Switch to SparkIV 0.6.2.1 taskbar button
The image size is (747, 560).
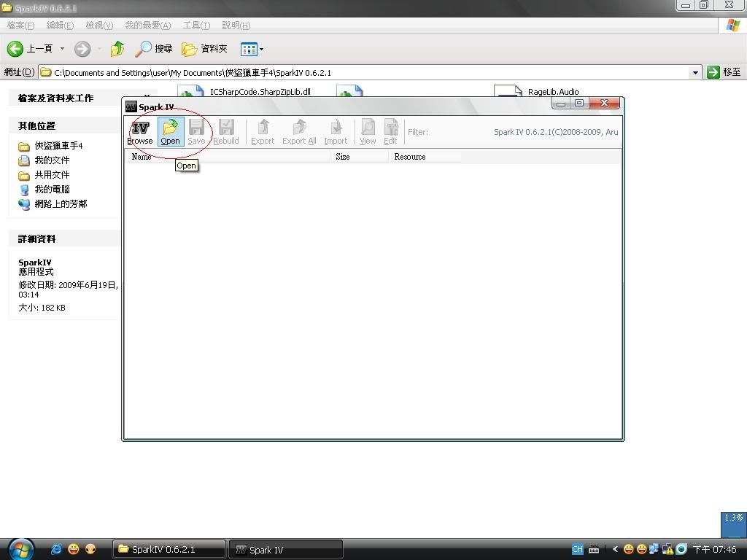pyautogui.click(x=169, y=549)
